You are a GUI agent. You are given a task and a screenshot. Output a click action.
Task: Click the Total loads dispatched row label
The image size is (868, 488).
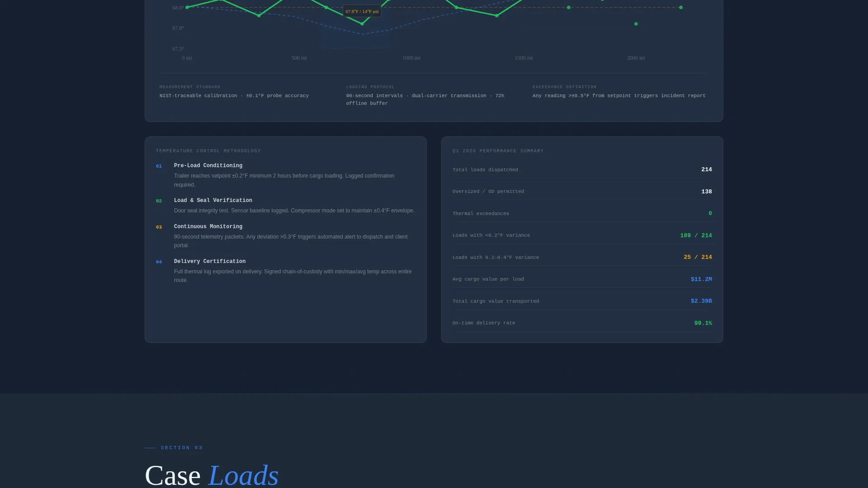pyautogui.click(x=485, y=170)
